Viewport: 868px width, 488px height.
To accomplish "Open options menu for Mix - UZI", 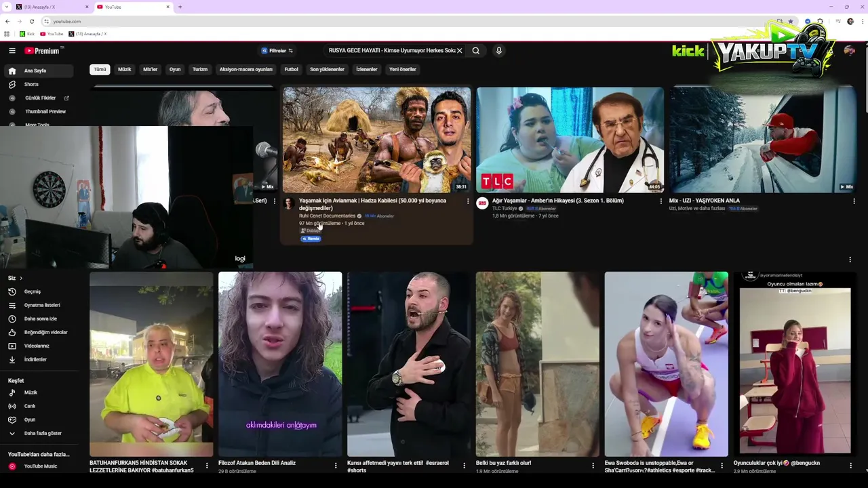I will coord(854,201).
